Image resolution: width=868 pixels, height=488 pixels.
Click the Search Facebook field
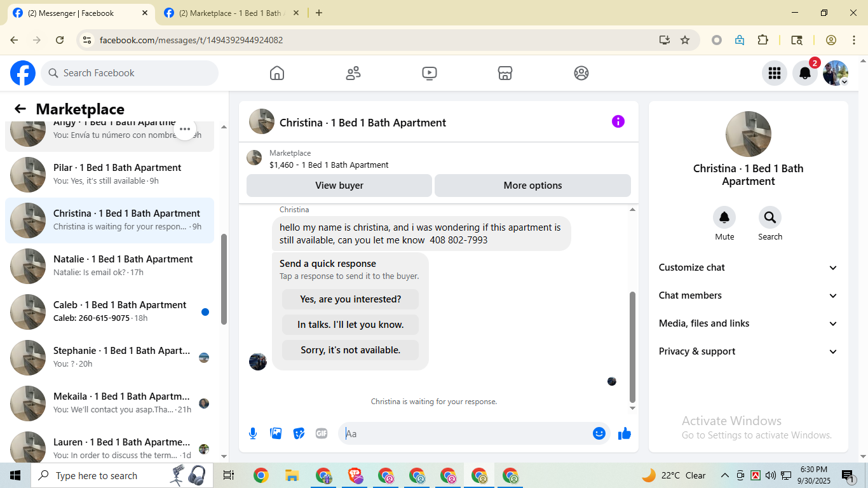coord(130,73)
